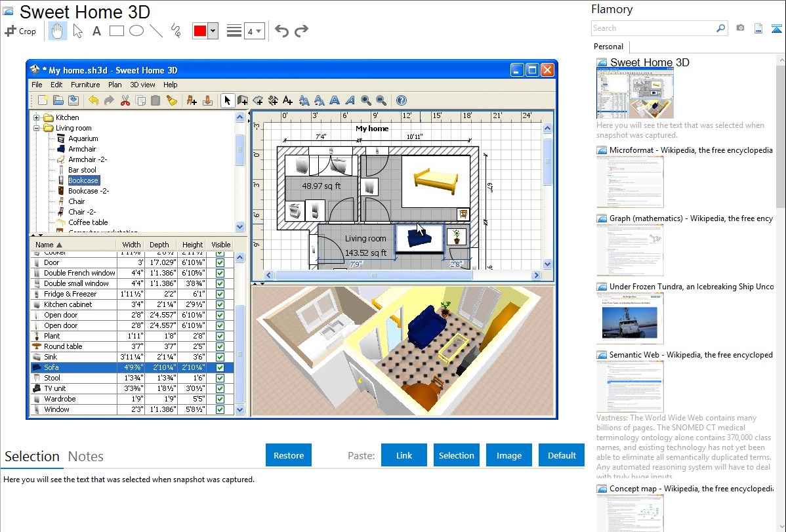Pick the rectangle drawing tool
Image resolution: width=786 pixels, height=532 pixels.
pyautogui.click(x=116, y=31)
